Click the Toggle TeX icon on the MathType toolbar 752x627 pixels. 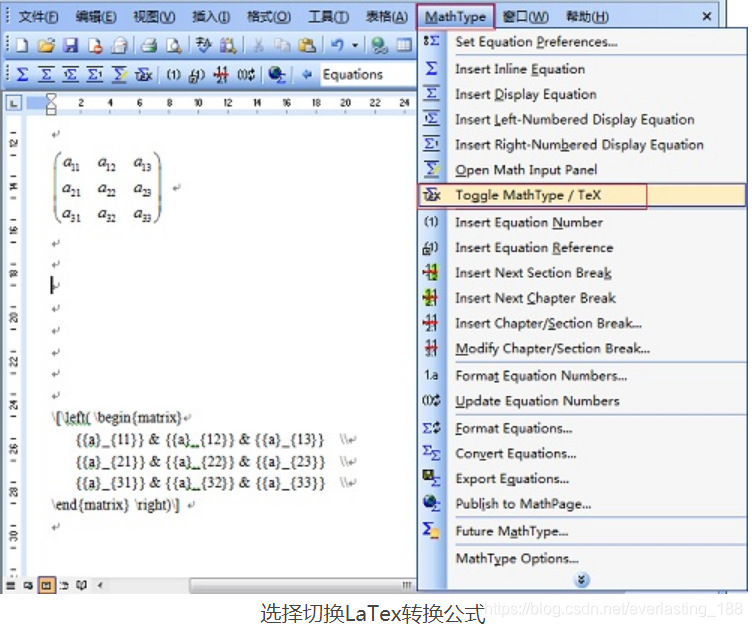(x=143, y=75)
